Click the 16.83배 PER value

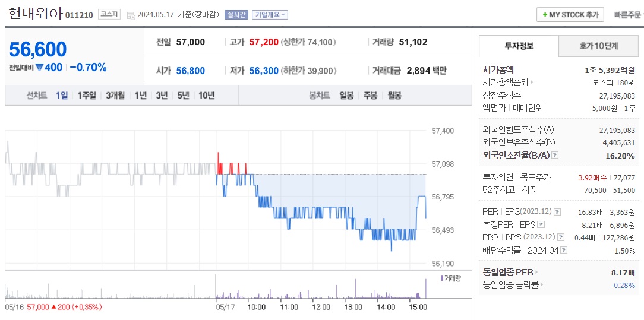point(590,212)
